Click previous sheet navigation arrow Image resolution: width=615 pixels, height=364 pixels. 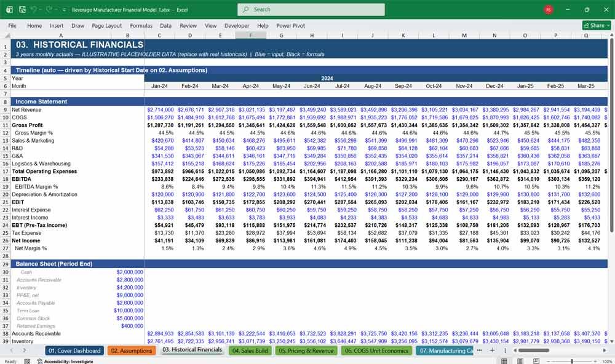coord(12,350)
